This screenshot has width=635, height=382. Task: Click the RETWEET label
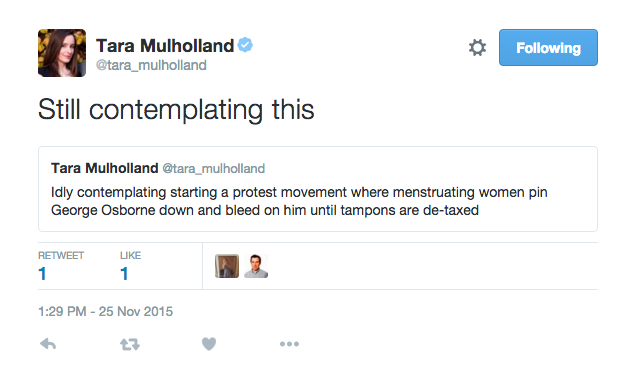point(61,256)
